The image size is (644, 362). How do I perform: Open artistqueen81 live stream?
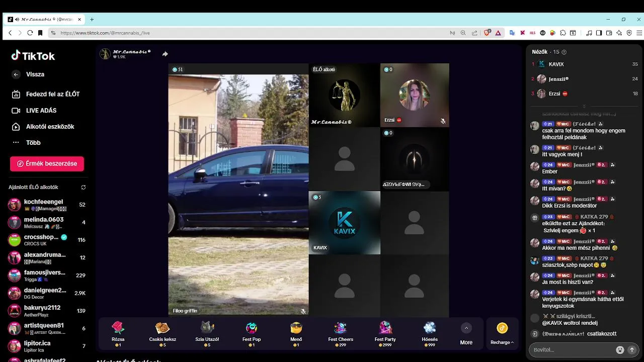click(x=48, y=328)
